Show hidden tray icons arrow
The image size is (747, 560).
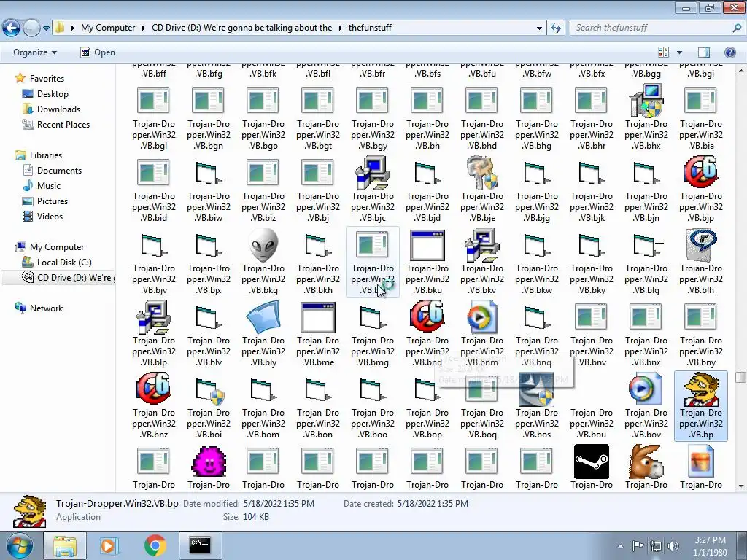(x=620, y=546)
